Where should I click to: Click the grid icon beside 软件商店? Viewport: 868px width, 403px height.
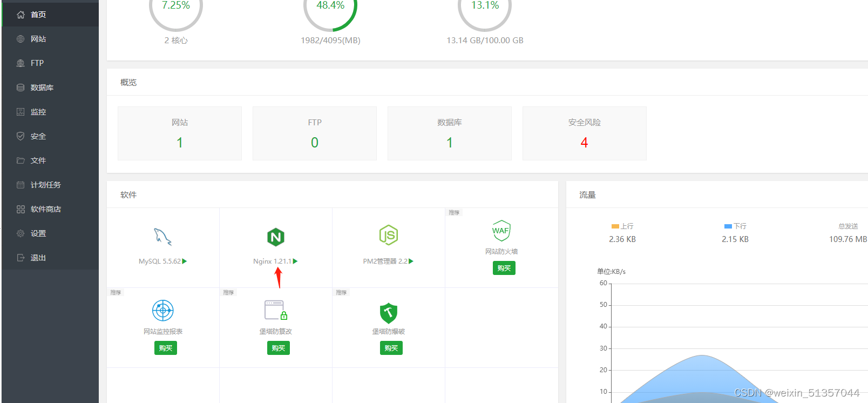pos(21,209)
